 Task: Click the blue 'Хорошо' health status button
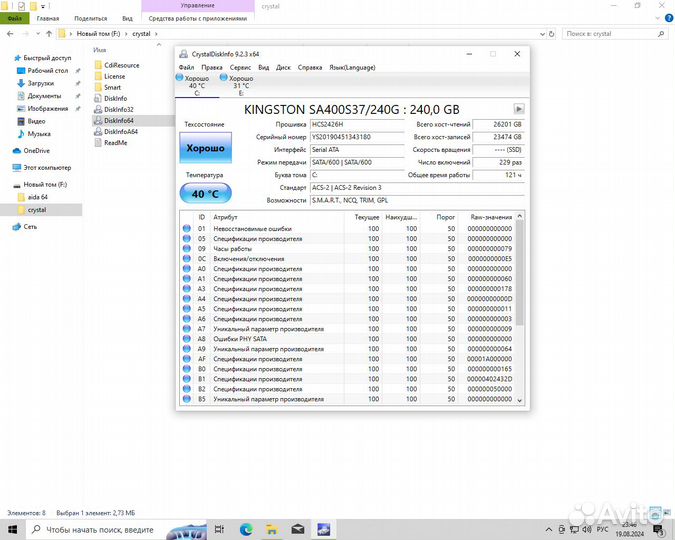[205, 148]
